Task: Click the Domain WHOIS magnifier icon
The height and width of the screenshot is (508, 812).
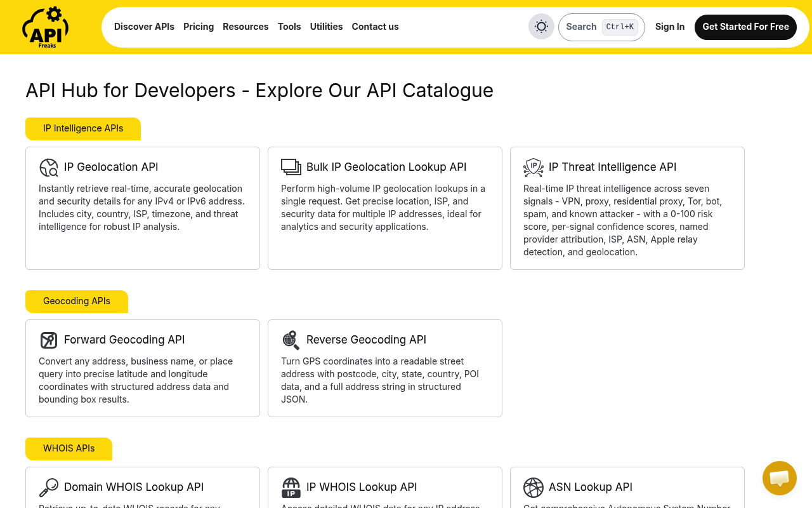Action: click(x=49, y=488)
